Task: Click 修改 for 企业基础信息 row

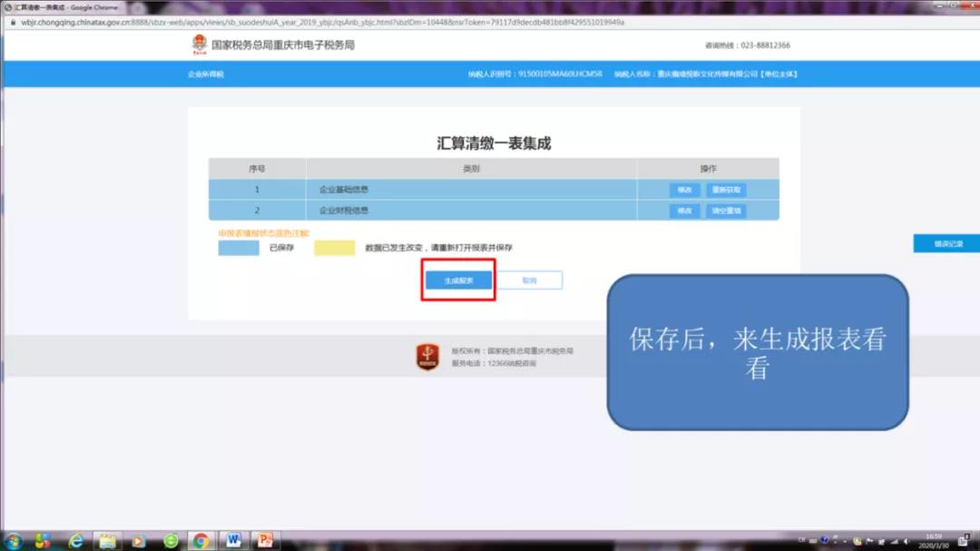Action: coord(684,191)
